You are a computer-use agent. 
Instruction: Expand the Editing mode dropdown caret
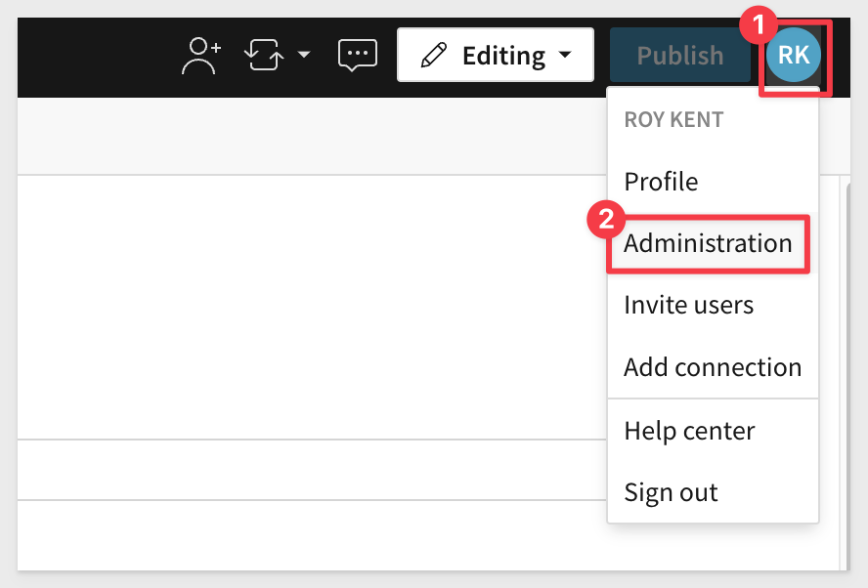click(565, 55)
